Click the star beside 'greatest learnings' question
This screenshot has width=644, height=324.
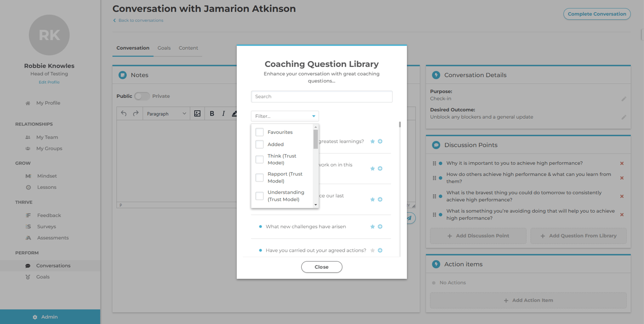click(x=372, y=141)
